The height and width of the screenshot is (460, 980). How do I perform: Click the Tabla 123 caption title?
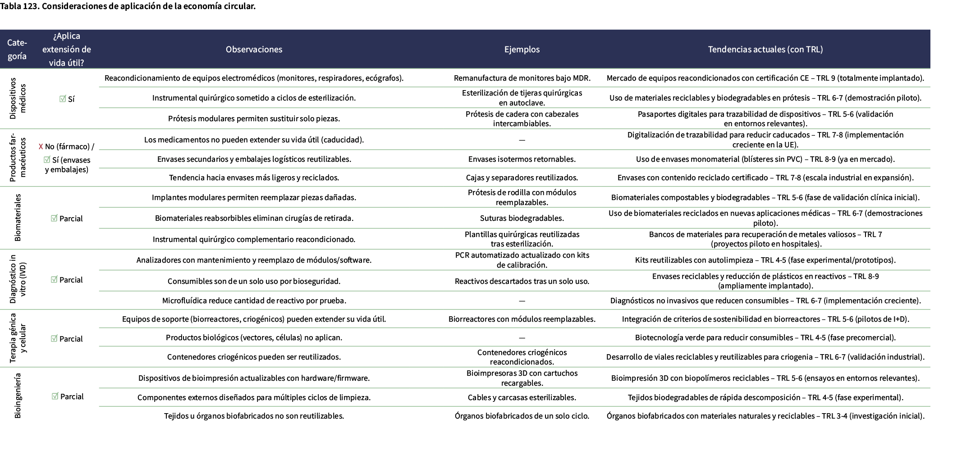(128, 6)
